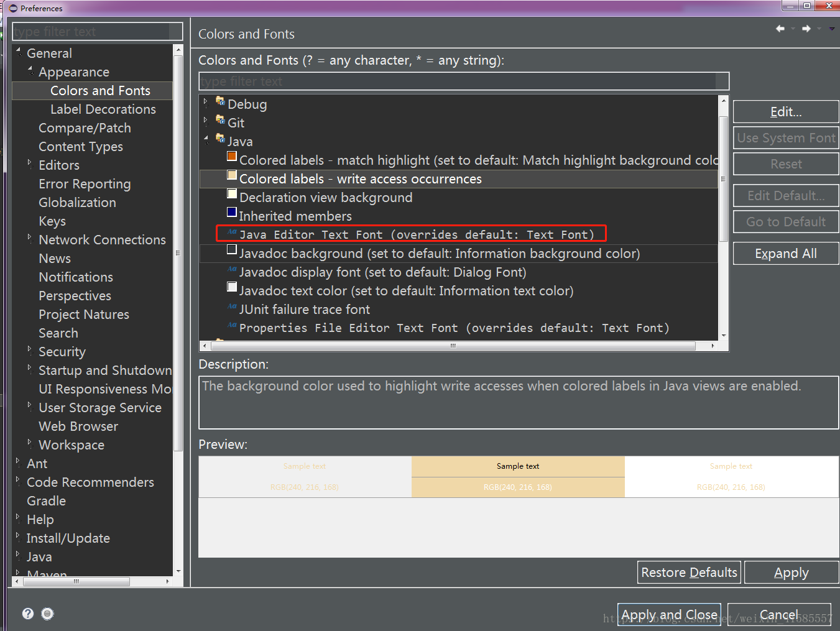Open Content Types preferences
This screenshot has height=631, width=840.
coord(81,147)
